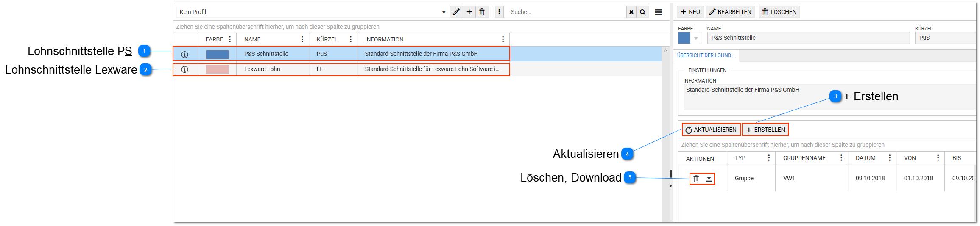980x226 pixels.
Task: Run search with magnifier icon
Action: coord(643,12)
